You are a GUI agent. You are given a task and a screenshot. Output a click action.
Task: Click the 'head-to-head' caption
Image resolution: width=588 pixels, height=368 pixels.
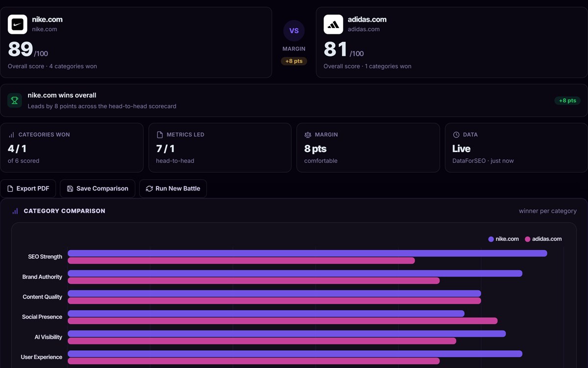pos(175,161)
